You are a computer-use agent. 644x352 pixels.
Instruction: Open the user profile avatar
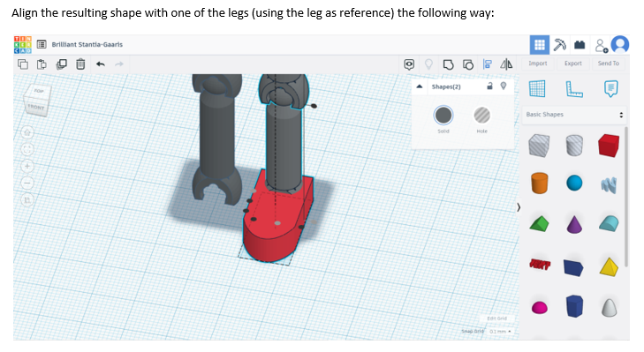point(620,44)
